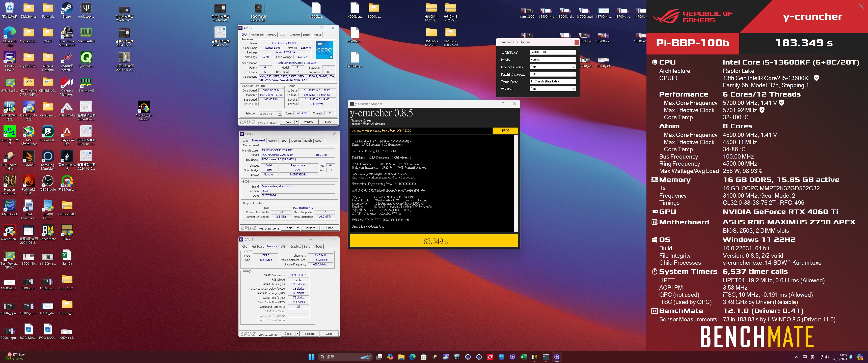Expand Thread Count dropdown showing All Threads
Screen dimensions: 868x363
[x=552, y=81]
